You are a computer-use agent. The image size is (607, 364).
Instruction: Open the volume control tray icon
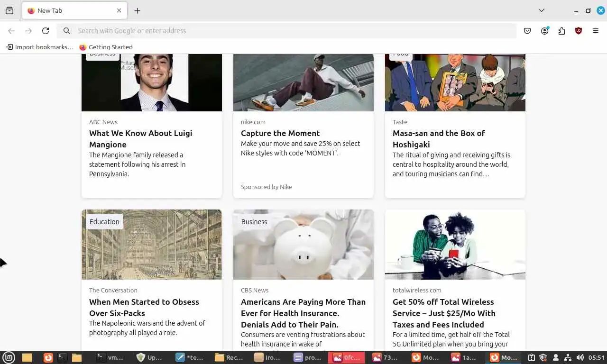pos(579,357)
